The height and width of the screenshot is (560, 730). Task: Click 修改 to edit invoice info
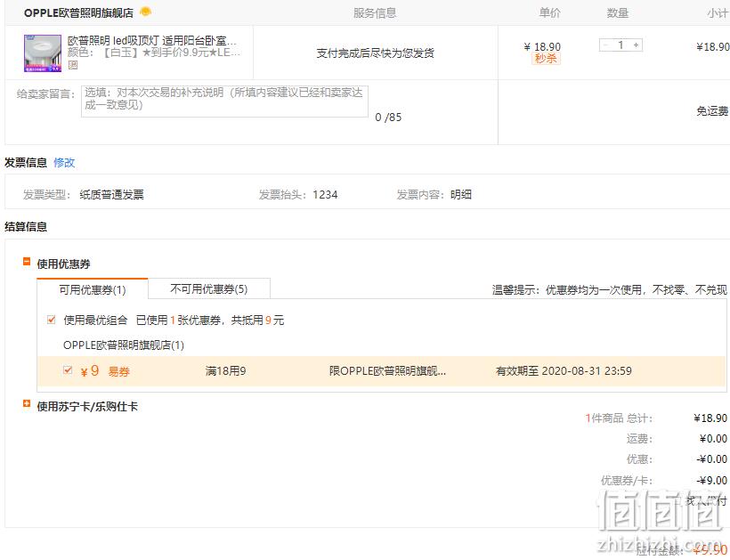pos(64,162)
